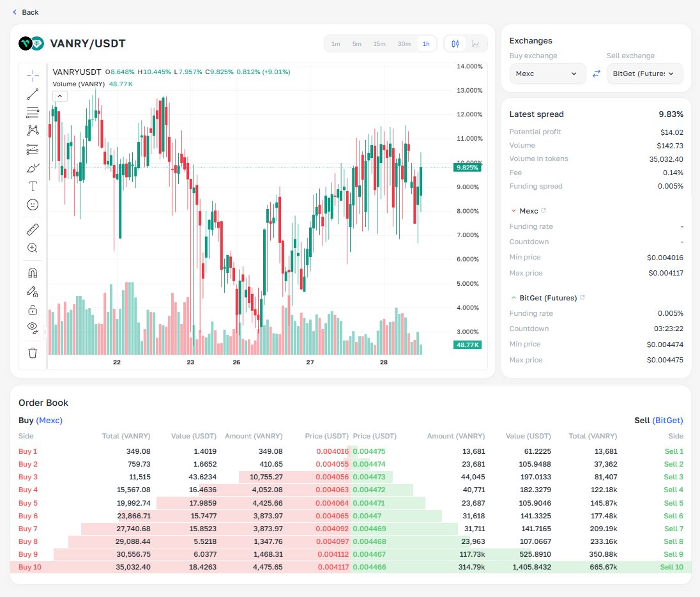Collapse the BitGet (Futures) details section
Screen dimensions: 700x597
tap(514, 298)
